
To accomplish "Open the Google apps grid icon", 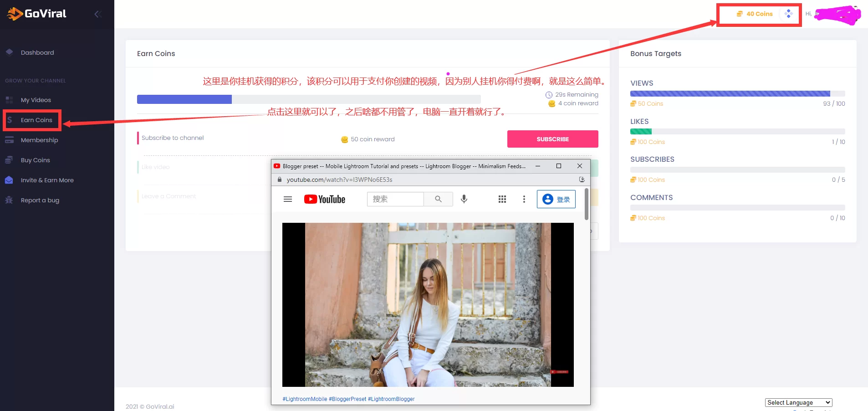I will (x=501, y=199).
